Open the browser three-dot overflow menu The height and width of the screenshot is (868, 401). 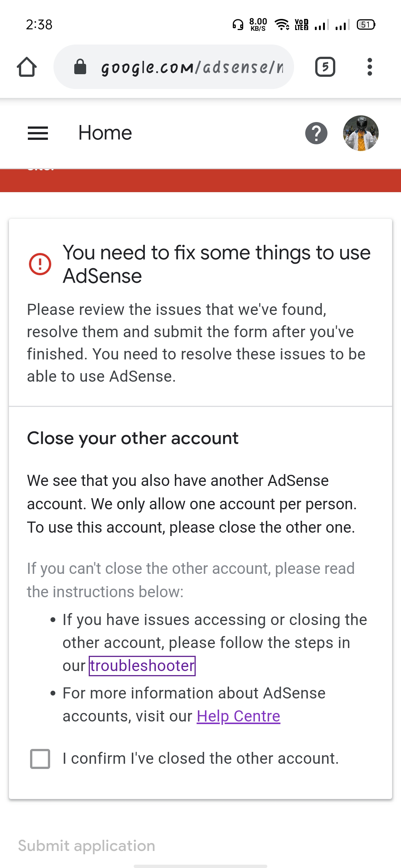click(x=369, y=67)
